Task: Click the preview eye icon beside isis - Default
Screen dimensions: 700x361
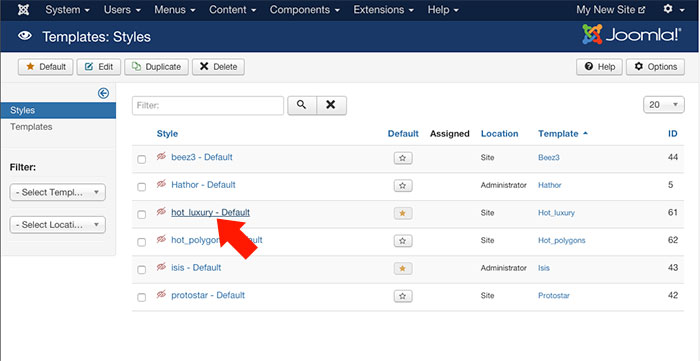Action: pyautogui.click(x=162, y=267)
